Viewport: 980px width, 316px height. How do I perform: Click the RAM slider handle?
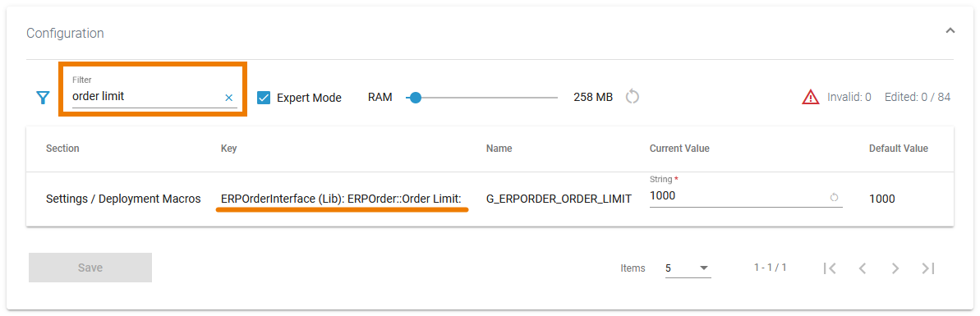(415, 98)
